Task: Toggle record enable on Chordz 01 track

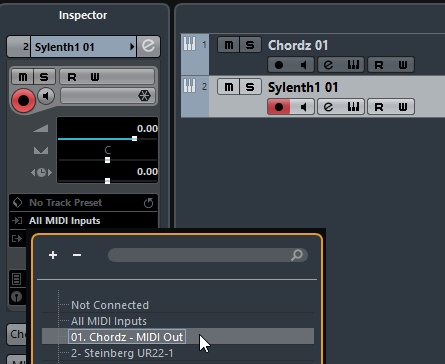Action: click(279, 65)
